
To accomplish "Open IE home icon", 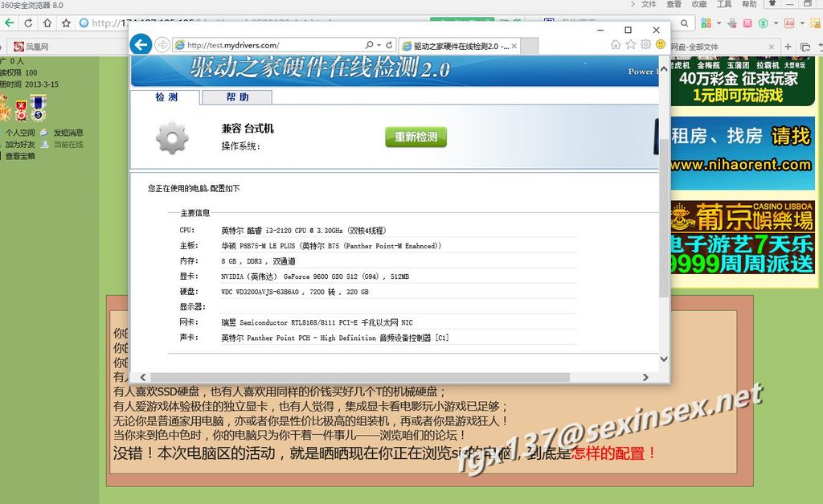I will [616, 45].
